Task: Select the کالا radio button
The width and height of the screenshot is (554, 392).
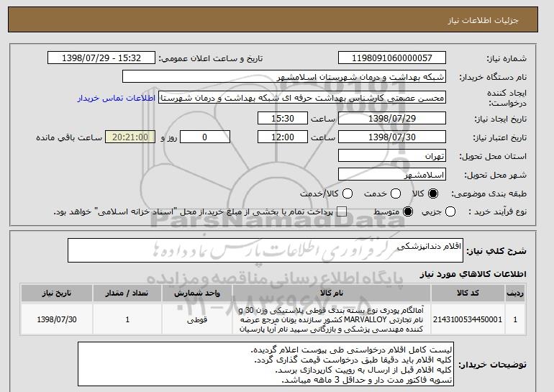Action: coord(433,193)
